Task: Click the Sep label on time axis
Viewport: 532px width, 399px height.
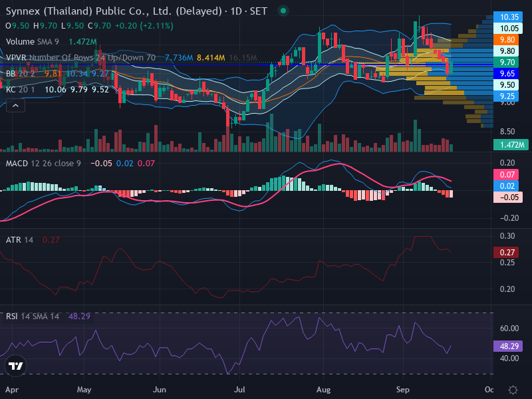Action: 403,390
